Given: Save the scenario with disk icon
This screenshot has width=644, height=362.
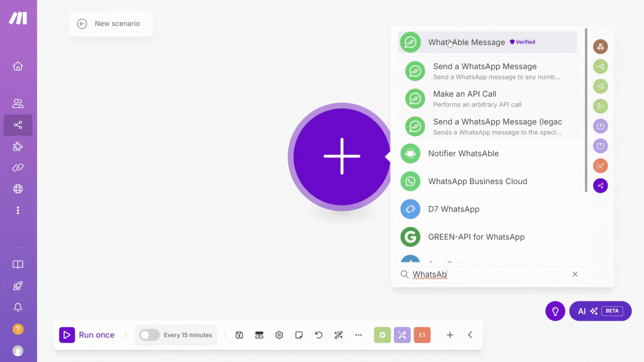Looking at the screenshot, I should pyautogui.click(x=239, y=335).
